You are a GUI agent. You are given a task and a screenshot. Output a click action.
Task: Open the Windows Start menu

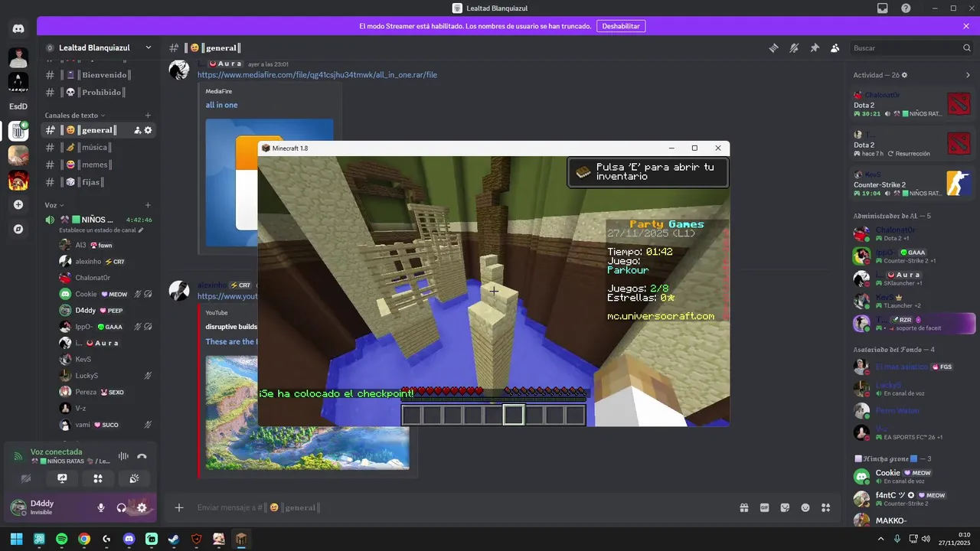pos(16,539)
